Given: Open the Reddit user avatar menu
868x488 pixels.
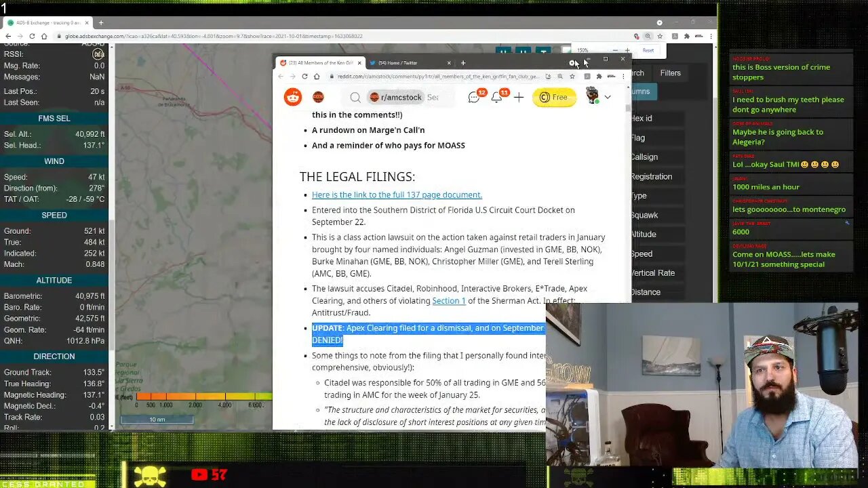Looking at the screenshot, I should [592, 96].
